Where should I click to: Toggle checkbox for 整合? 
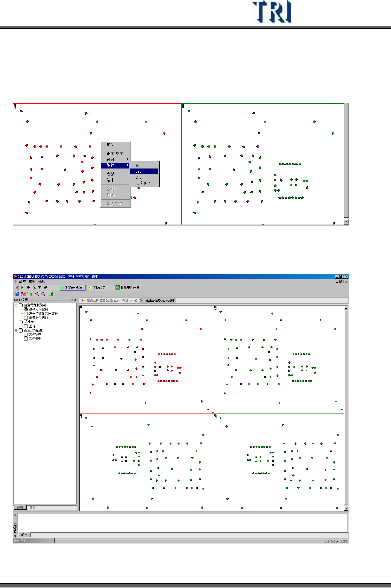coord(26,326)
